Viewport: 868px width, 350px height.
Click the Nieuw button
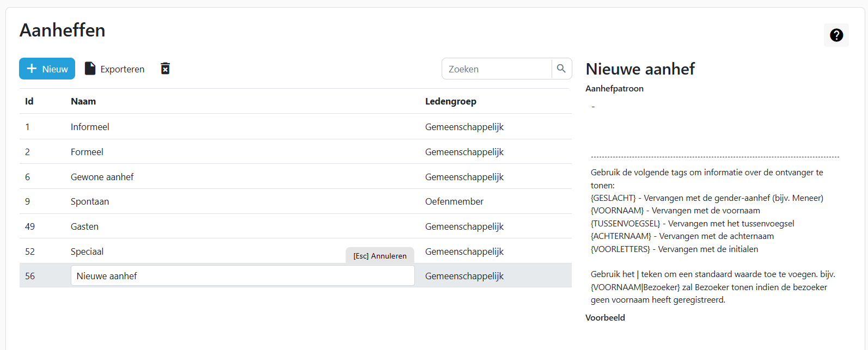[47, 69]
